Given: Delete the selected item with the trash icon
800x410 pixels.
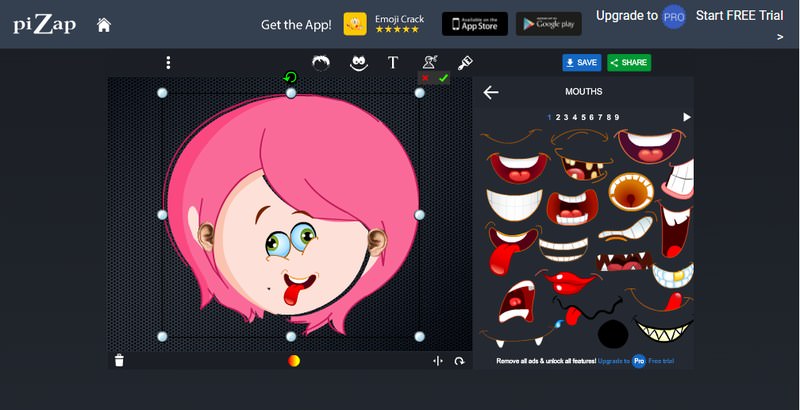Looking at the screenshot, I should click(x=119, y=361).
